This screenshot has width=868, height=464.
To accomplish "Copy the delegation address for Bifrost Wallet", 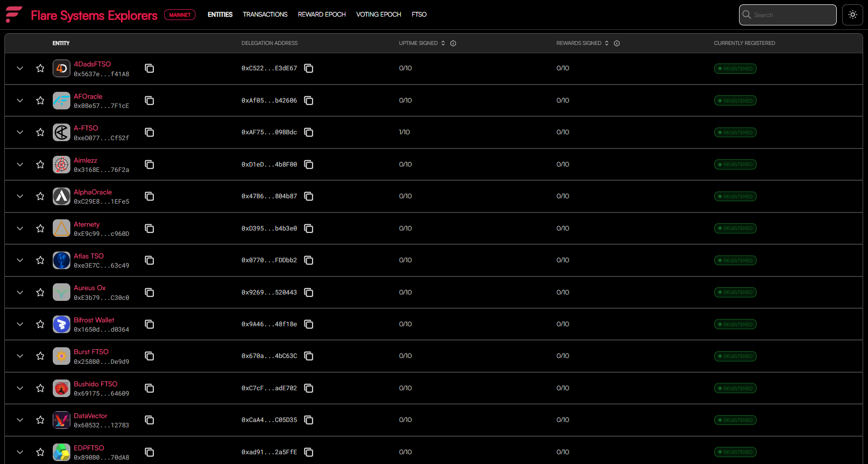I will pos(309,324).
